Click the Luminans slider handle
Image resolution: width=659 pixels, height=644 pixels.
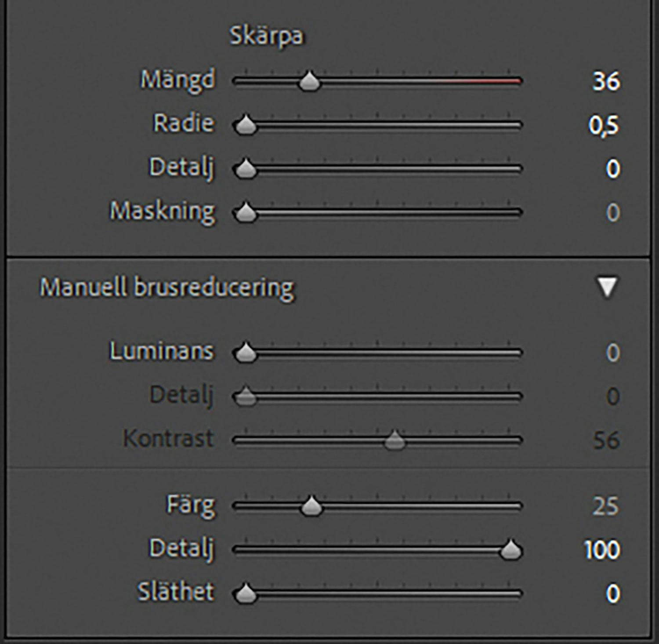tap(245, 353)
